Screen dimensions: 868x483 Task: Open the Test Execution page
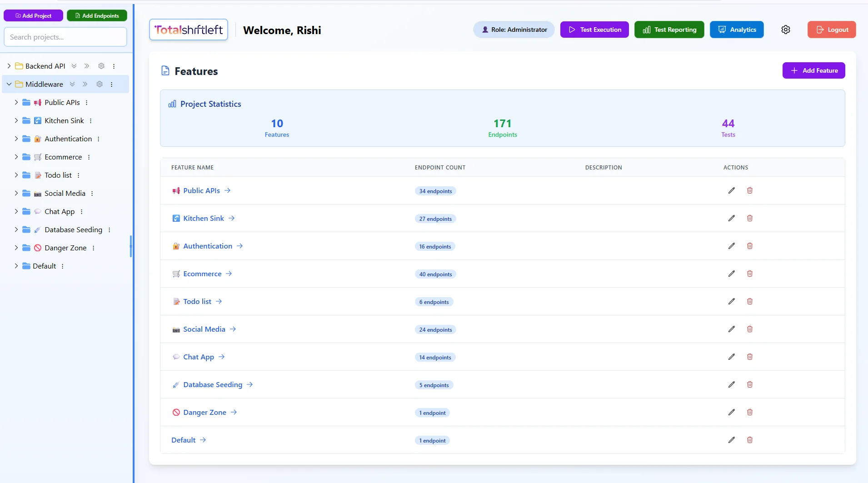coord(594,30)
